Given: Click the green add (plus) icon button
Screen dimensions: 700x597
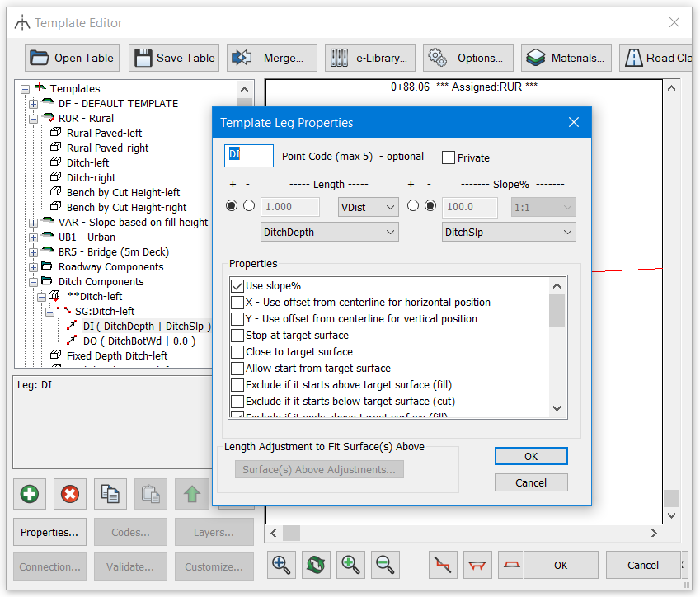Looking at the screenshot, I should [30, 494].
